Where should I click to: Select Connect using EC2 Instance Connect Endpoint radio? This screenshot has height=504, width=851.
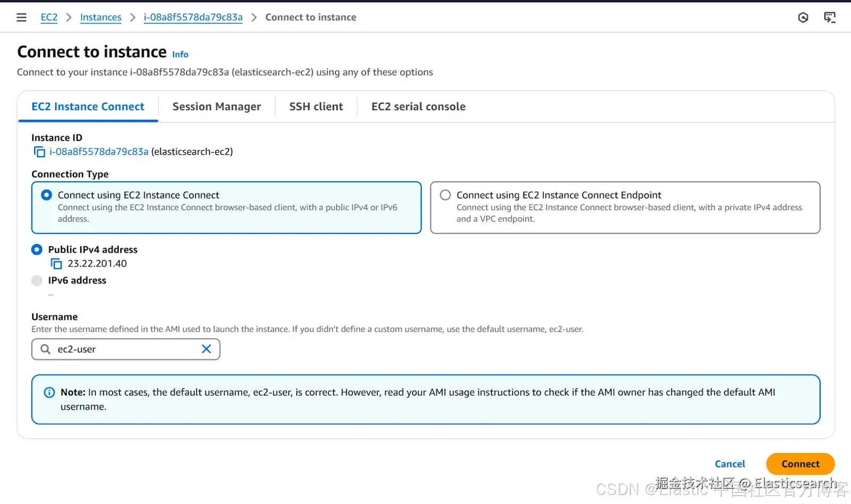[445, 195]
